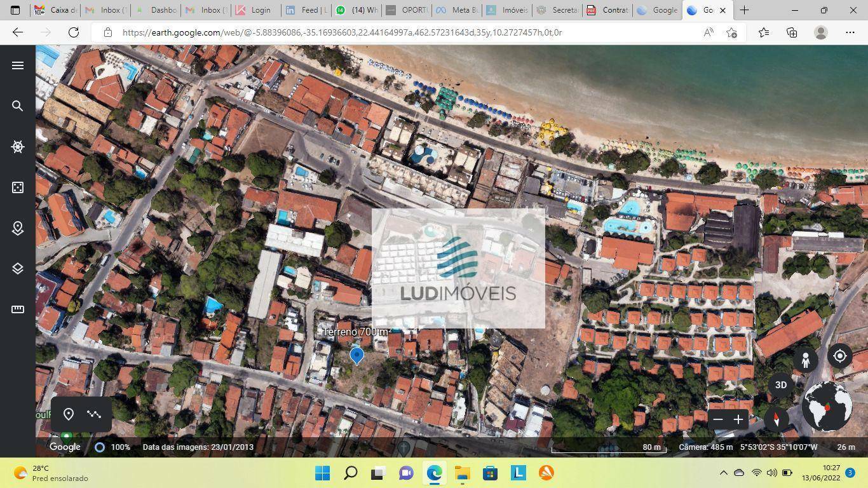Image resolution: width=868 pixels, height=488 pixels.
Task: Activate Pegman Street View button
Action: (805, 360)
